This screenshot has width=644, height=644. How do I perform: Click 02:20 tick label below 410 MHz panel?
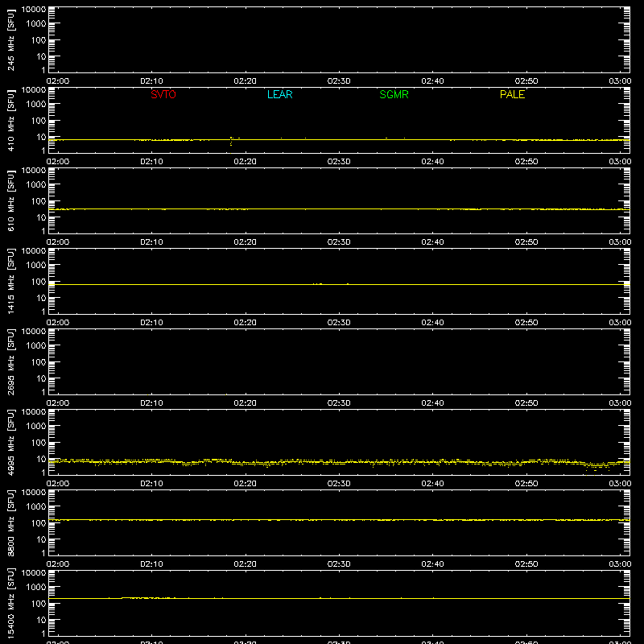246,162
